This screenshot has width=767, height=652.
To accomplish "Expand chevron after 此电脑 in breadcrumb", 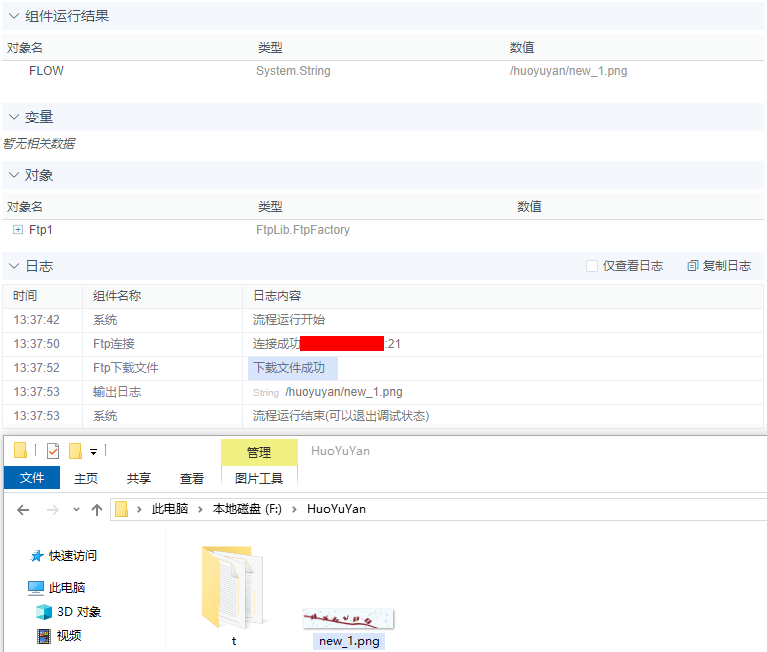I will pyautogui.click(x=201, y=510).
